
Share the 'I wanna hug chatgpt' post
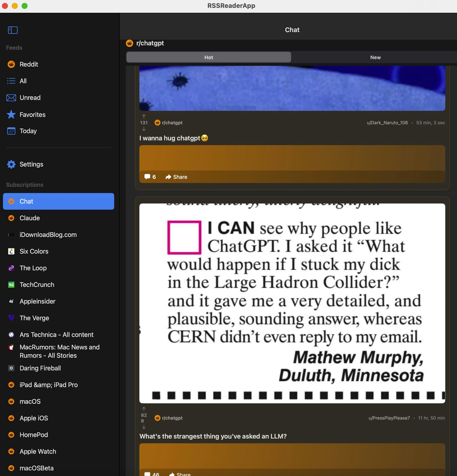176,177
